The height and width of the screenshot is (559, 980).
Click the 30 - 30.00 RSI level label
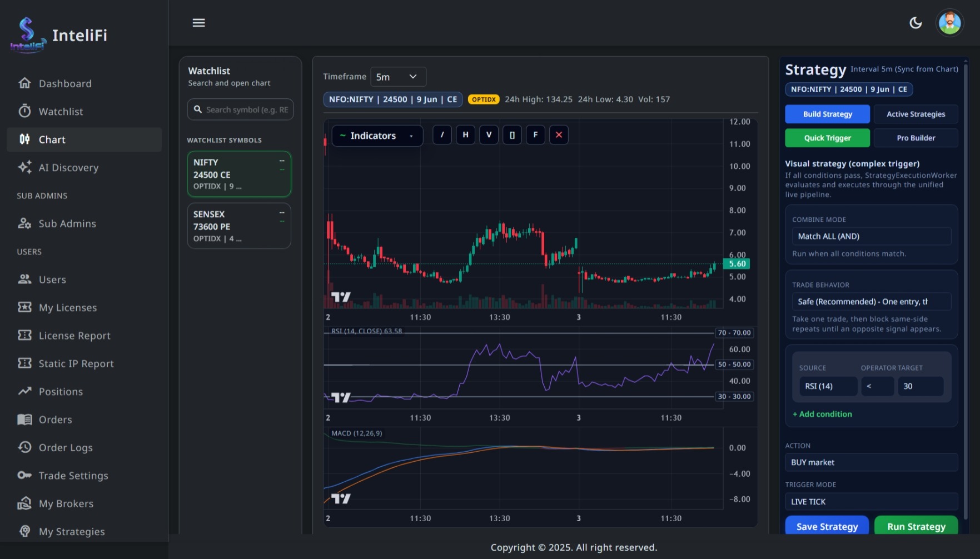(734, 397)
